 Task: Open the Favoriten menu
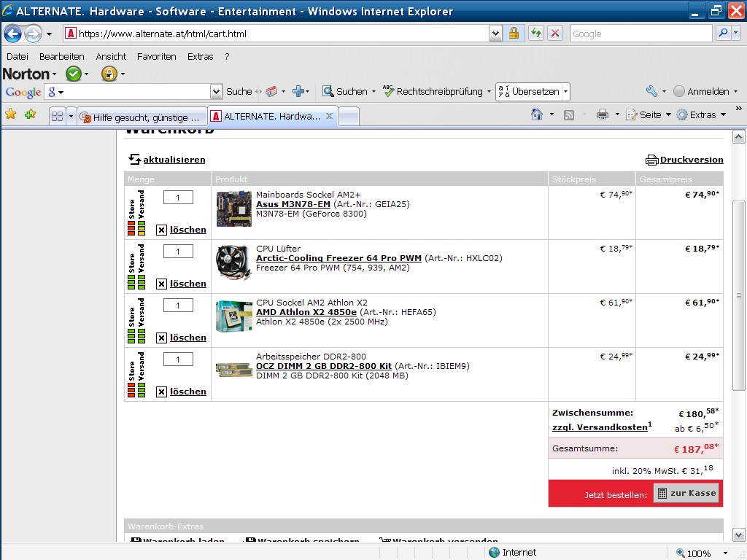(x=157, y=56)
